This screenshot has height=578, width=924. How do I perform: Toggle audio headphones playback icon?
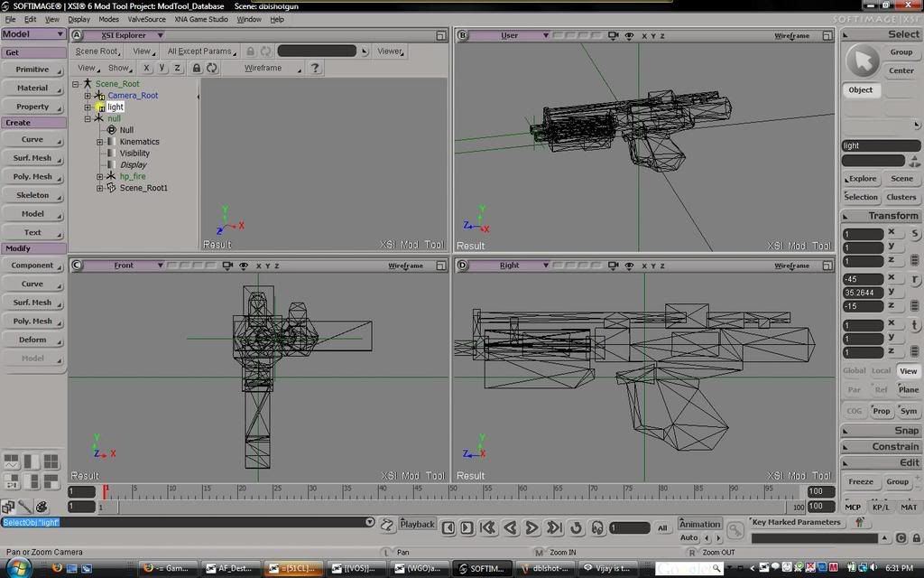[597, 527]
